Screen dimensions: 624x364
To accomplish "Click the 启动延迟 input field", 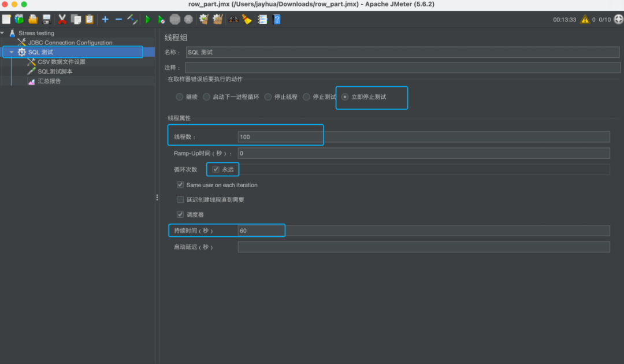I will click(x=424, y=247).
